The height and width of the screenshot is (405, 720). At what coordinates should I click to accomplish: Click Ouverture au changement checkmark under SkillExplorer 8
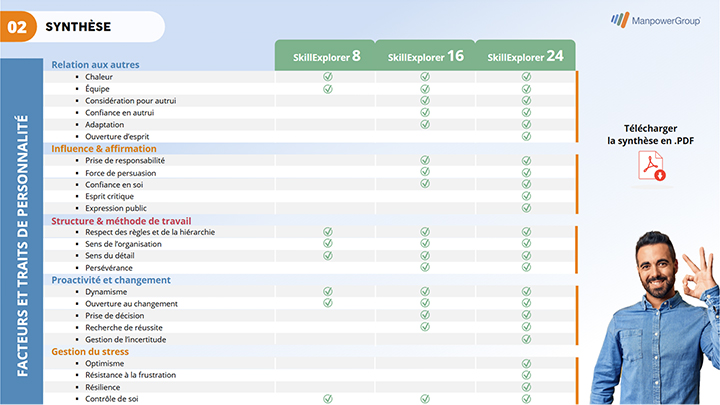point(327,303)
